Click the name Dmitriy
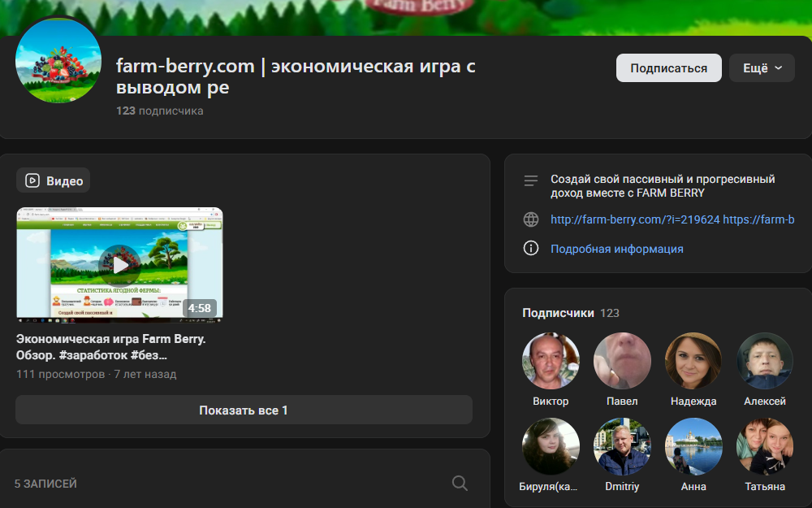812x508 pixels. [622, 487]
